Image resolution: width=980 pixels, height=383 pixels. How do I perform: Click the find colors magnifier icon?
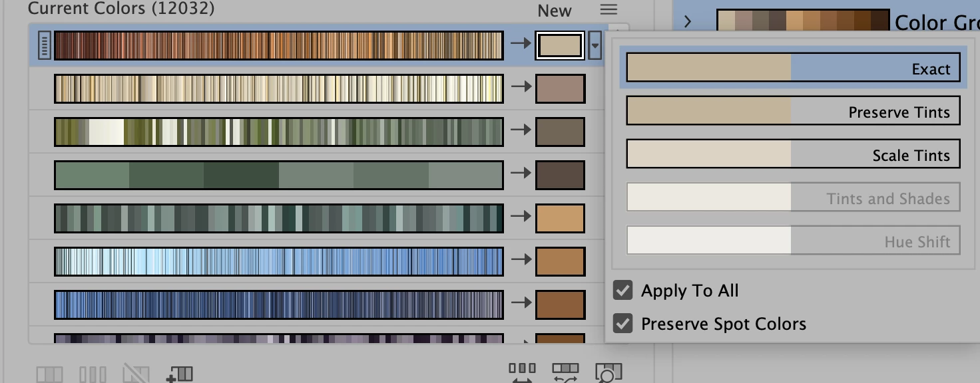pos(608,372)
